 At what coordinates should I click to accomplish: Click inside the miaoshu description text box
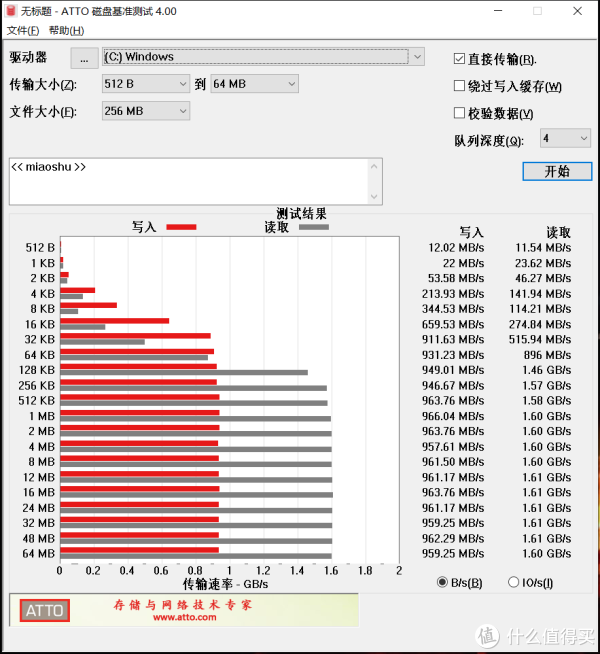pyautogui.click(x=189, y=181)
